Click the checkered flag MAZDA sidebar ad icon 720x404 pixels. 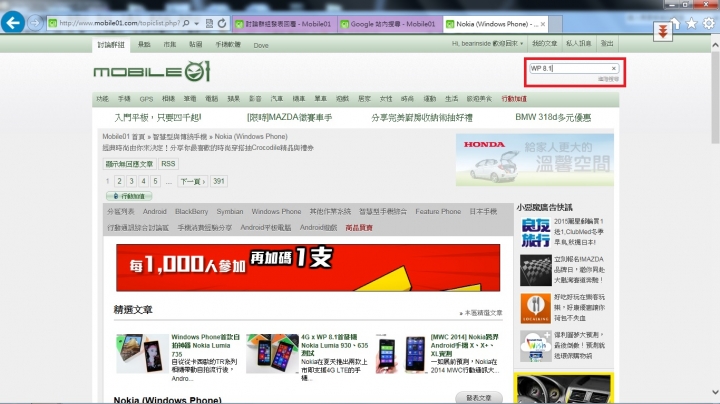click(536, 270)
